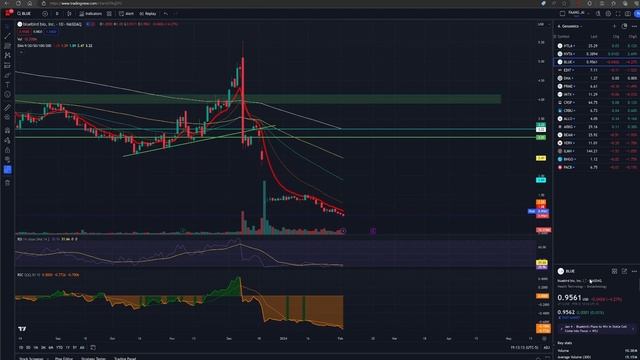Open watchlist advanced view icon

tap(624, 26)
